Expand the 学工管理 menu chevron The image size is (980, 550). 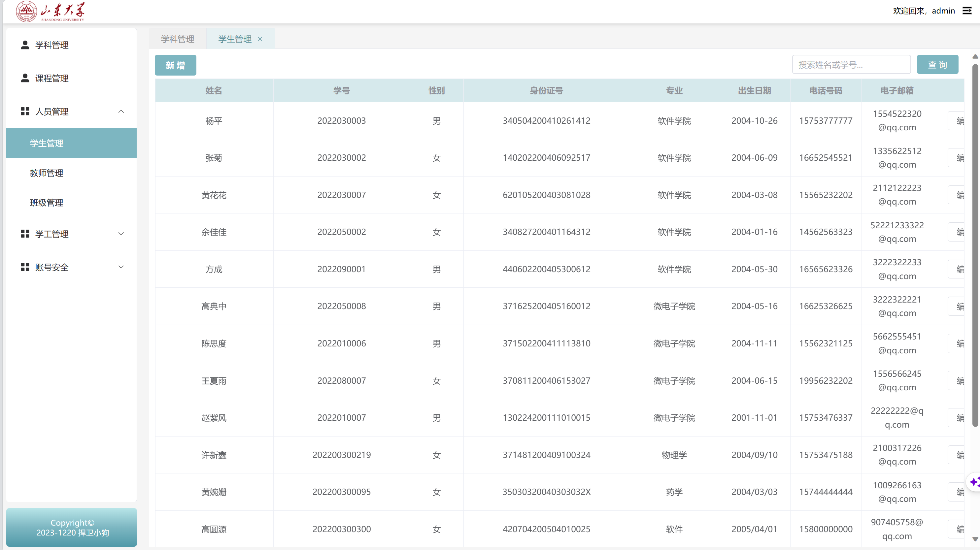[x=121, y=234]
